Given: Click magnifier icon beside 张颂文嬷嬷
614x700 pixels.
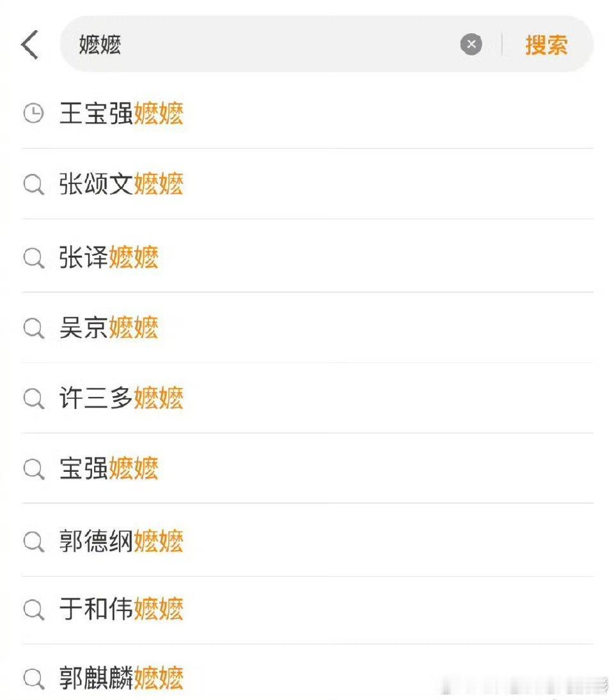Looking at the screenshot, I should pyautogui.click(x=33, y=184).
